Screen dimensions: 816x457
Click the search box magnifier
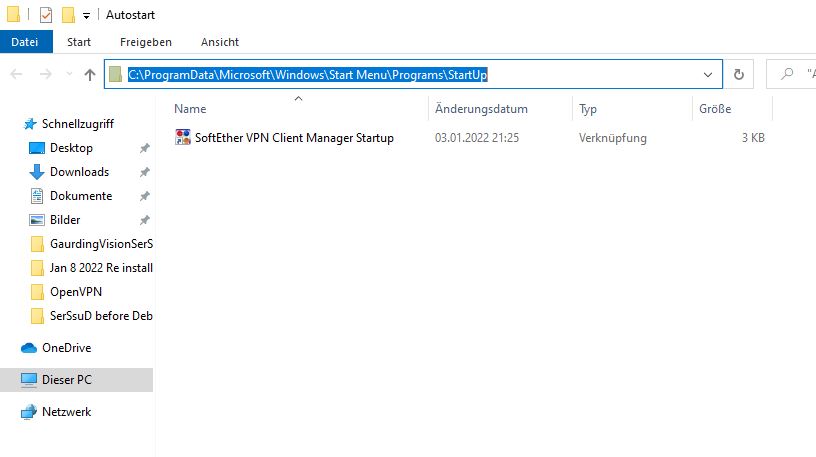click(787, 74)
